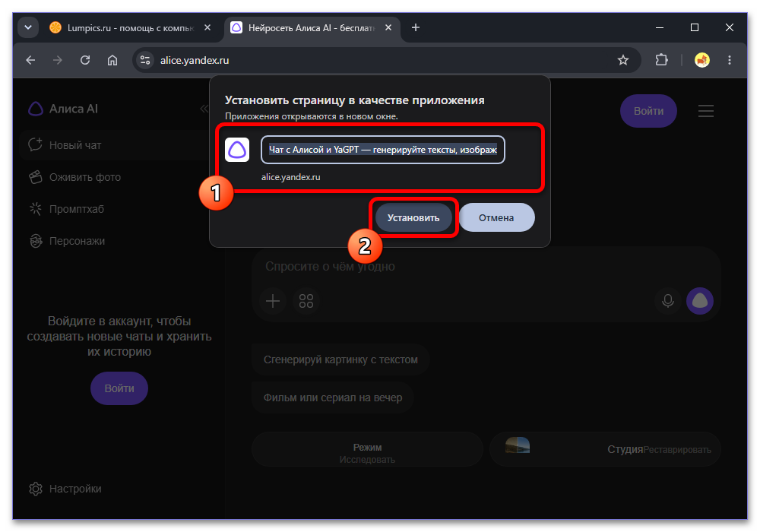Click the Алиса AI logo
This screenshot has width=760, height=532.
pos(63,109)
